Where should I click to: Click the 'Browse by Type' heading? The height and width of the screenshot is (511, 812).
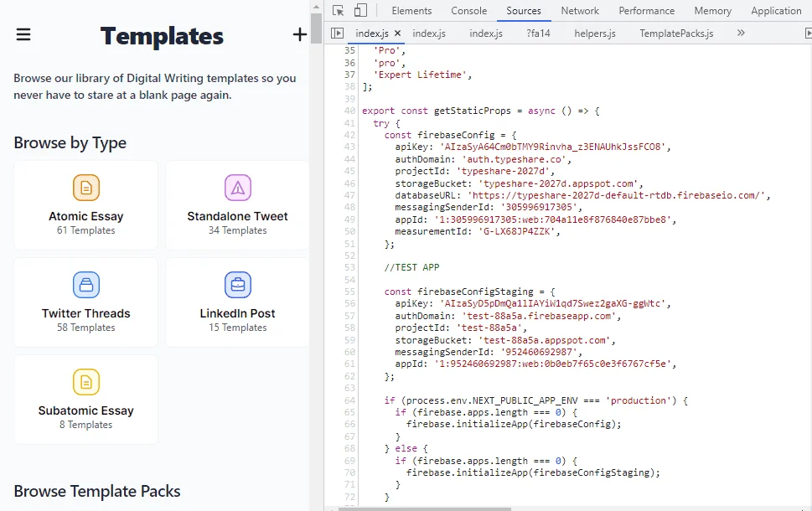[70, 143]
